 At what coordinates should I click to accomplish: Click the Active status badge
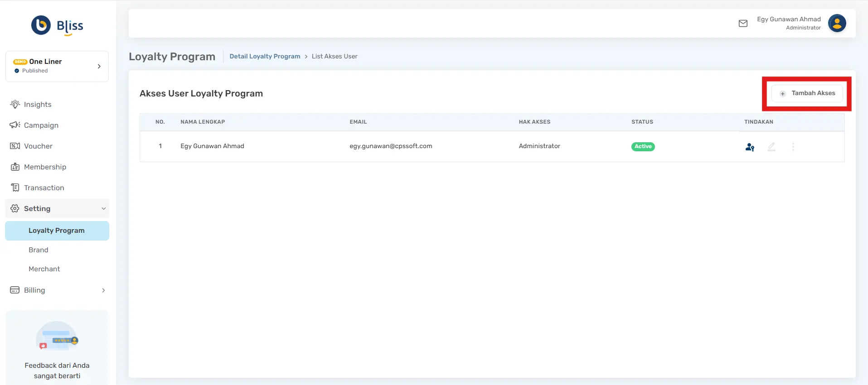point(643,147)
